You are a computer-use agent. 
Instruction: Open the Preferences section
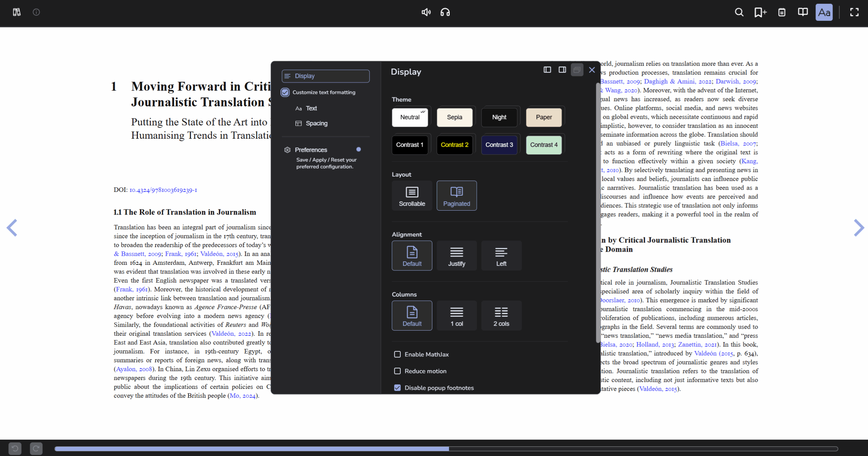point(311,150)
